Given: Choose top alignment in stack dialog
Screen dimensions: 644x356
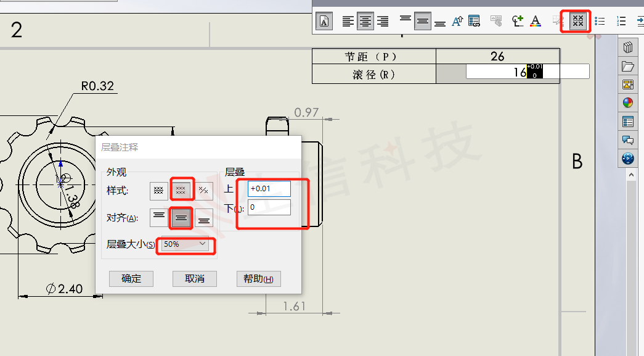Looking at the screenshot, I should coord(158,218).
